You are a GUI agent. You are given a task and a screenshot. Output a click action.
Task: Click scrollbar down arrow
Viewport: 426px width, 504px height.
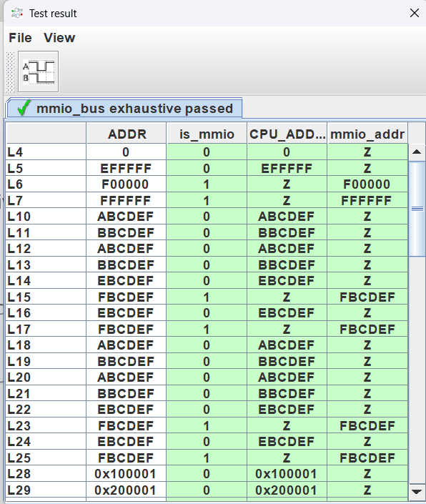pyautogui.click(x=417, y=491)
